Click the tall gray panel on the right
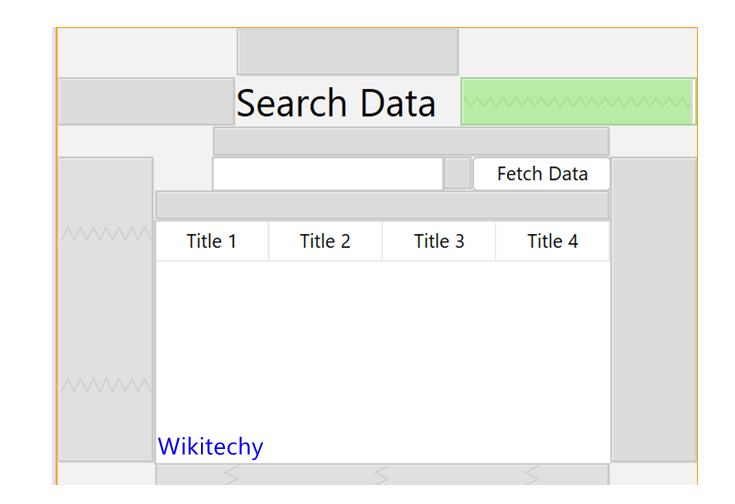735x504 pixels. click(x=653, y=309)
